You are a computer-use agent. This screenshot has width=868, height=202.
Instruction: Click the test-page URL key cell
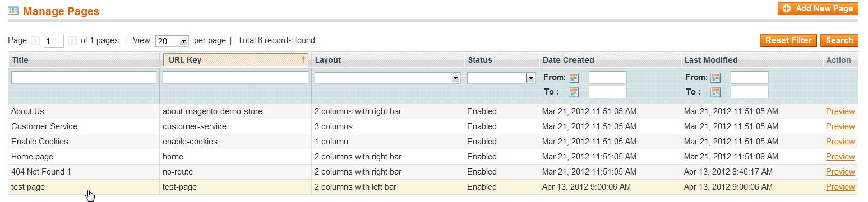[x=236, y=187]
